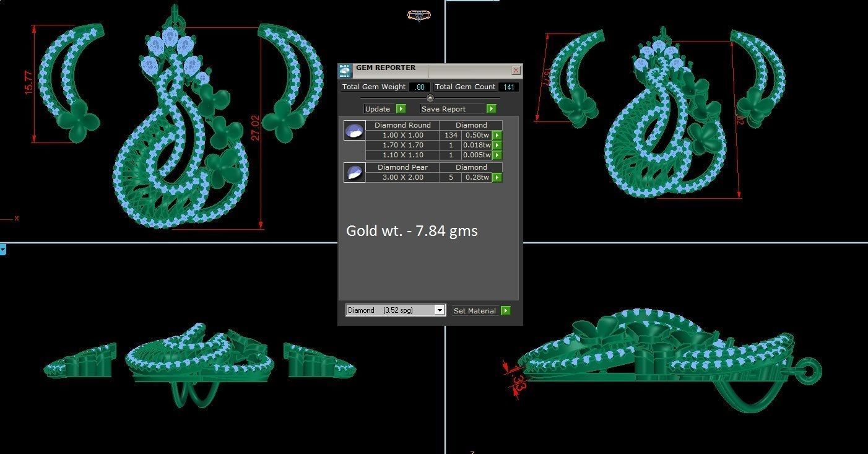Screen dimensions: 868x454
Task: Click the Gem Reporter title bar
Action: point(430,70)
